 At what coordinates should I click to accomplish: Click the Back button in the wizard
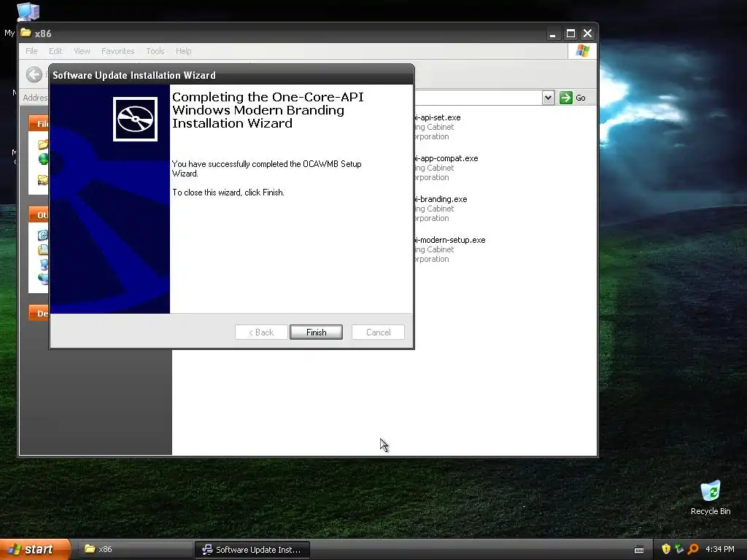tap(261, 332)
